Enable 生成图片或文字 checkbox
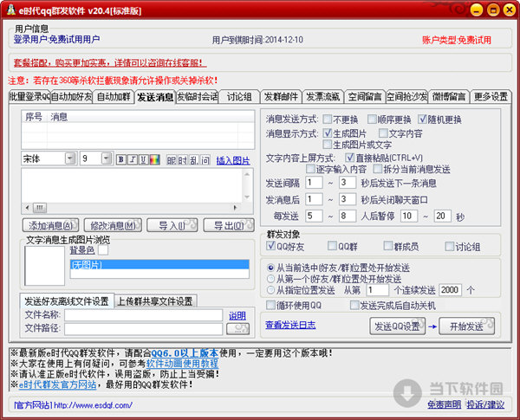Viewport: 520px width, 420px height. click(328, 145)
